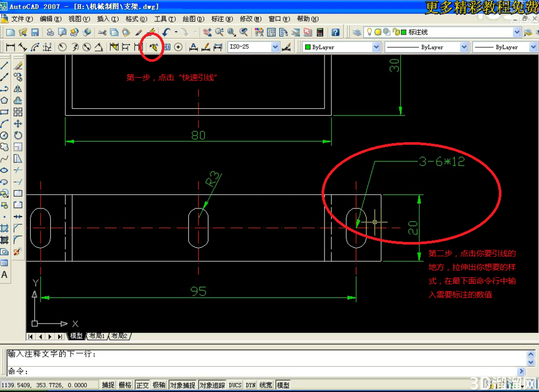The image size is (539, 392).
Task: Click the Print (plot) icon
Action: coord(50,32)
